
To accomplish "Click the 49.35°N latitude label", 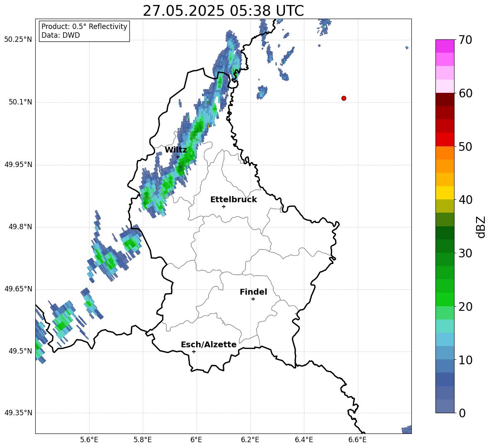I will point(18,413).
